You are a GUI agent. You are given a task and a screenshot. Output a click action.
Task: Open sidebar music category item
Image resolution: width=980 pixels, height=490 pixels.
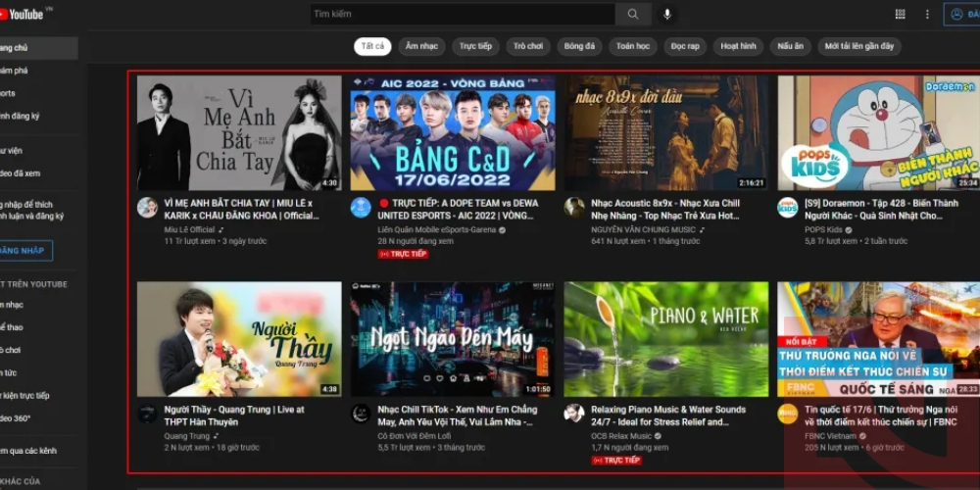pos(39,305)
